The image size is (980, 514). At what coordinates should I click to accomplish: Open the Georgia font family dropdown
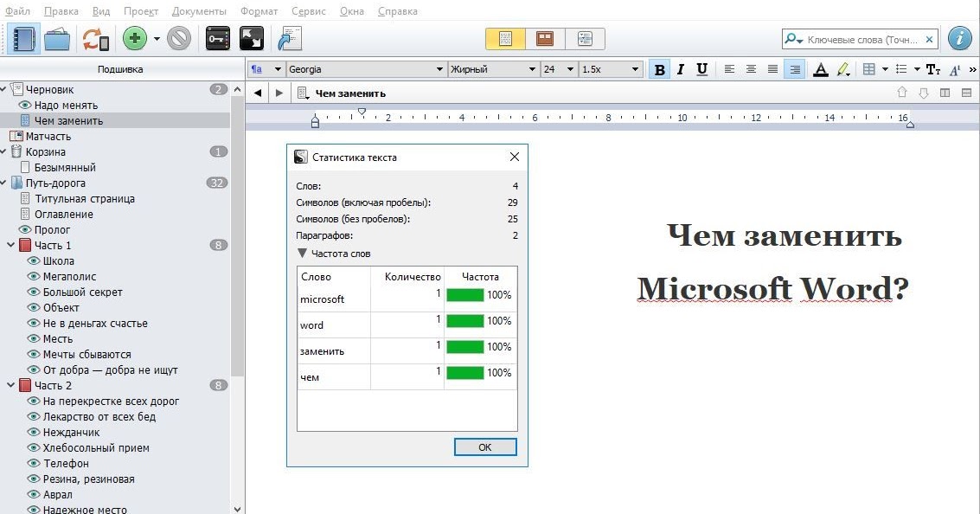(366, 69)
